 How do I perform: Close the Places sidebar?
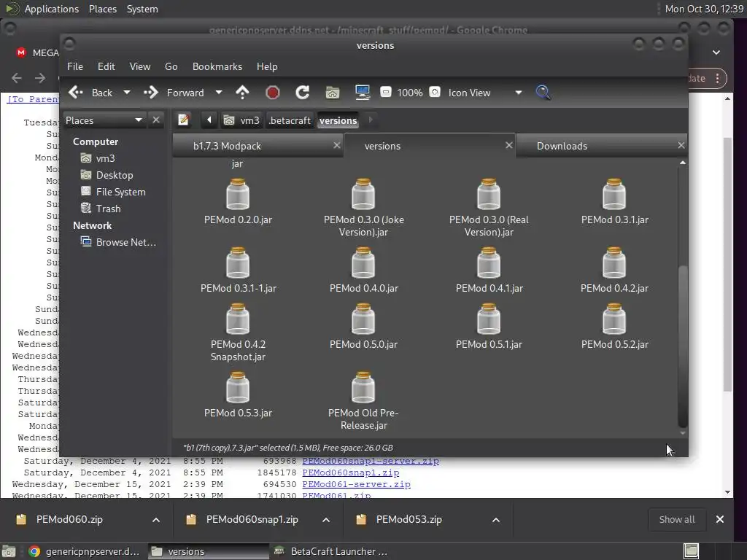pos(156,120)
